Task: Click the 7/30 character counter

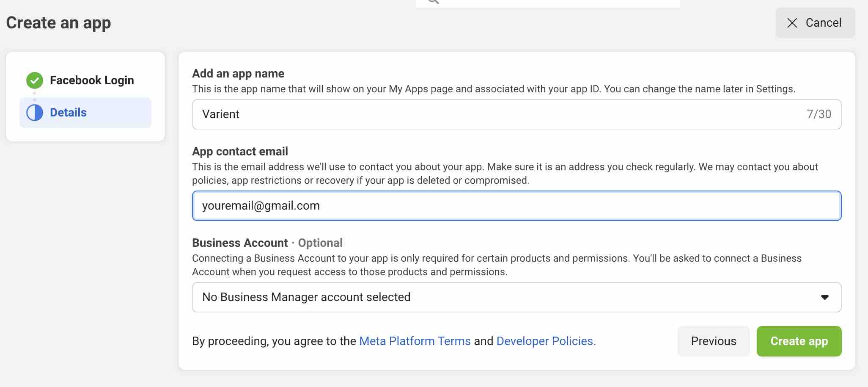Action: click(819, 114)
